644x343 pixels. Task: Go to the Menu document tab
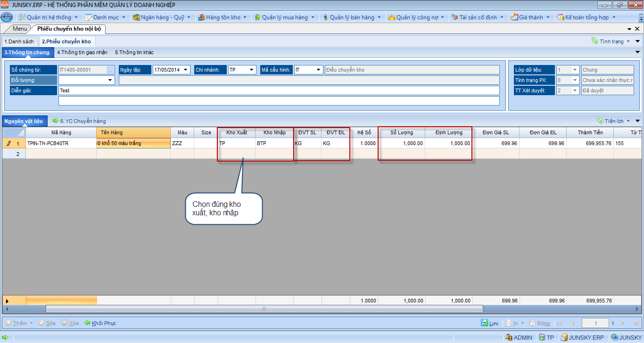pos(20,29)
